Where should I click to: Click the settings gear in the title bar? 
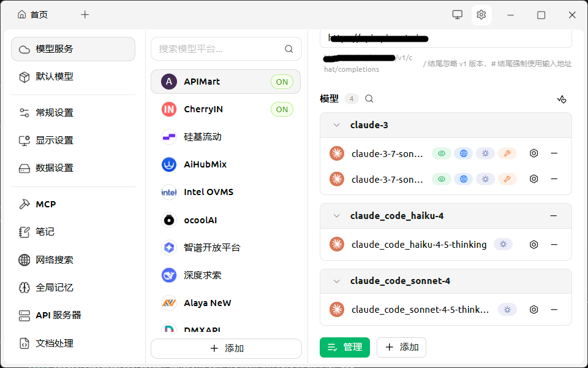(x=481, y=15)
